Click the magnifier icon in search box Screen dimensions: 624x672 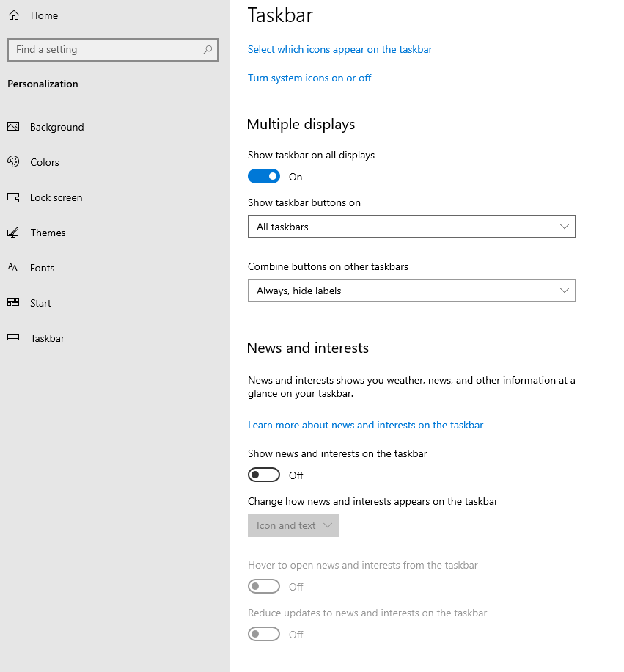pos(208,50)
